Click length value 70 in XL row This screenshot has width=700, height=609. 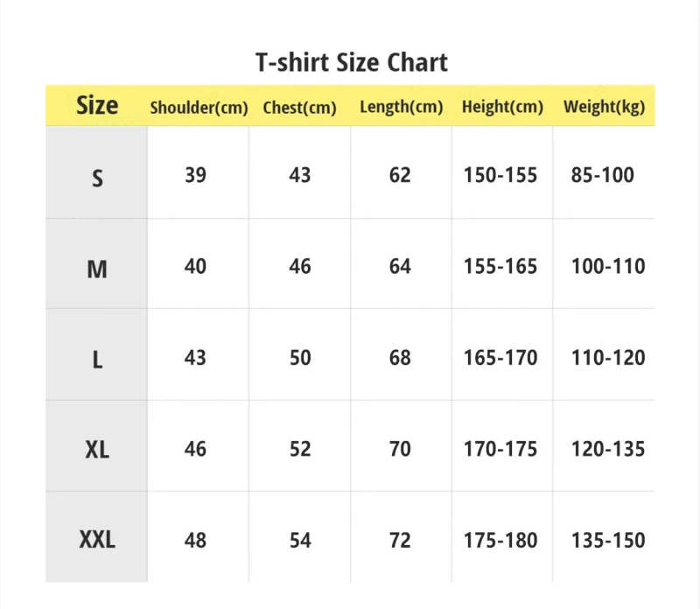coord(400,449)
